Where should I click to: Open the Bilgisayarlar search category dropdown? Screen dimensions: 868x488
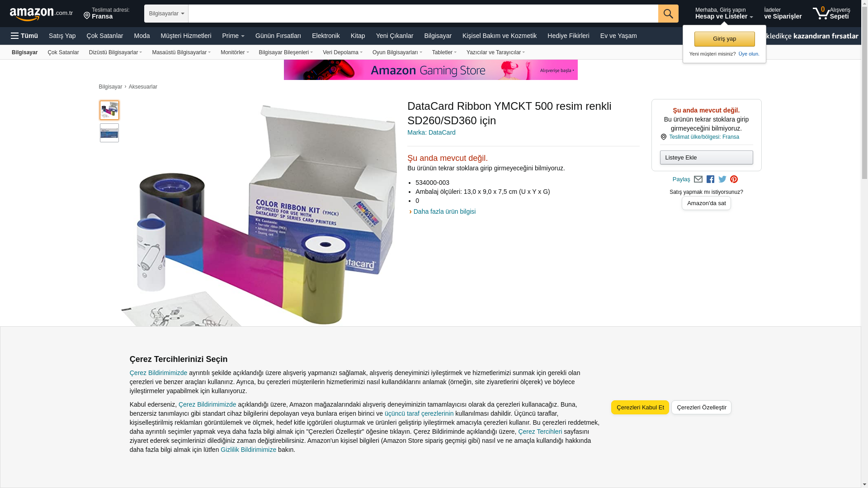(x=166, y=14)
